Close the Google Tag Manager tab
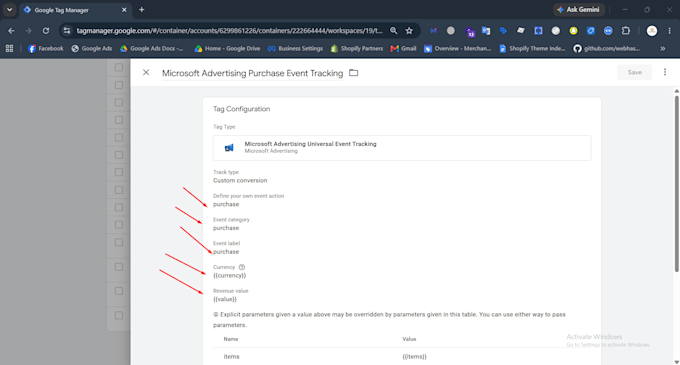This screenshot has width=680, height=365. [124, 10]
